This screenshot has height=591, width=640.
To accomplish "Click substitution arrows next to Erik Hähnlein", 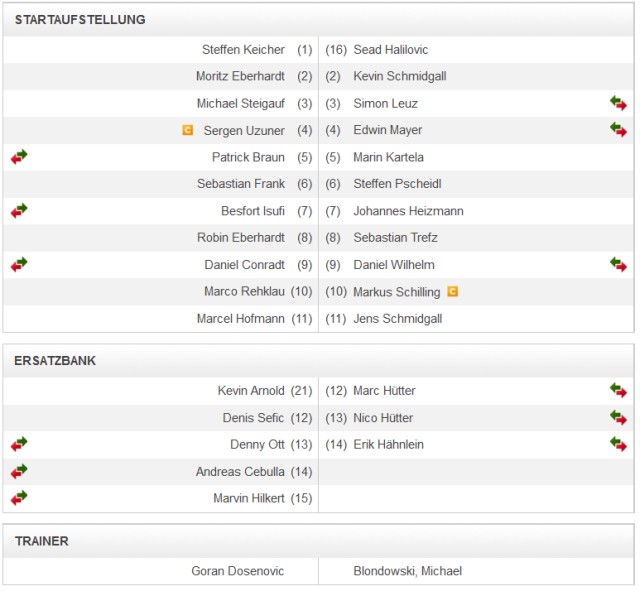I will [619, 444].
